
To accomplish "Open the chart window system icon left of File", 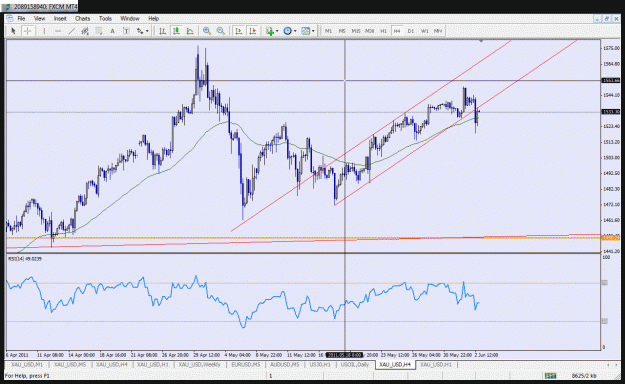I will point(10,18).
